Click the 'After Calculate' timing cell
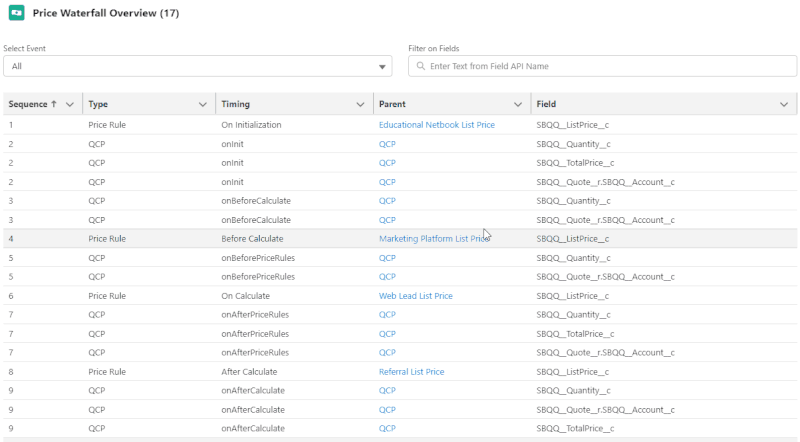This screenshot has height=442, width=800. 249,372
